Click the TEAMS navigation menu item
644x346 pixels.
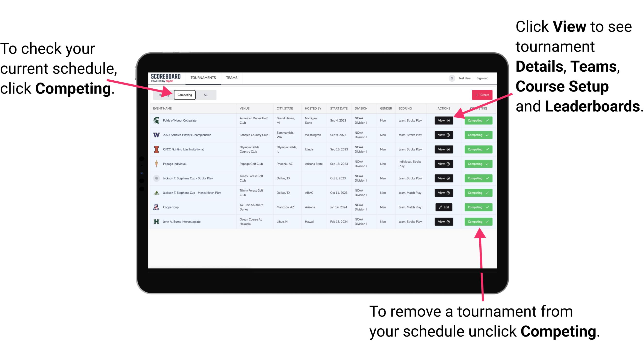coord(233,77)
